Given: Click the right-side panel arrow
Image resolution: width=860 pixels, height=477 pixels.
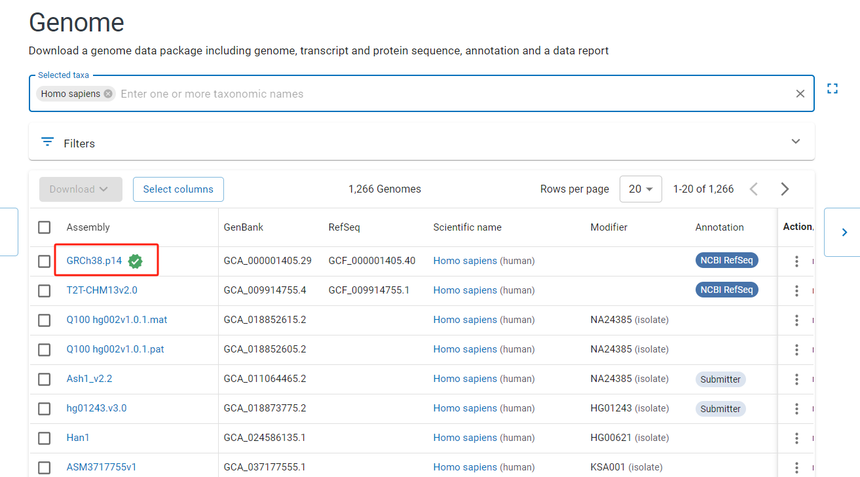Looking at the screenshot, I should (844, 232).
